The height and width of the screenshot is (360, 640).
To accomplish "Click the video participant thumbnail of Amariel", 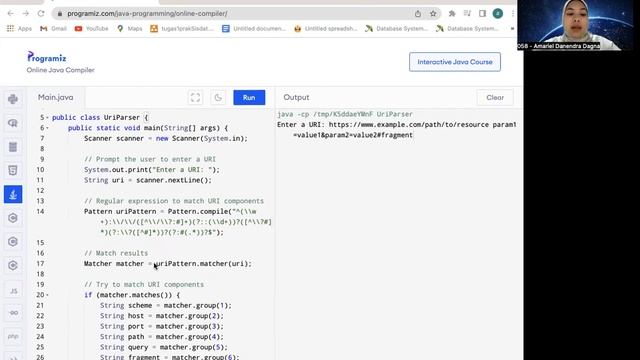I will 575,25.
